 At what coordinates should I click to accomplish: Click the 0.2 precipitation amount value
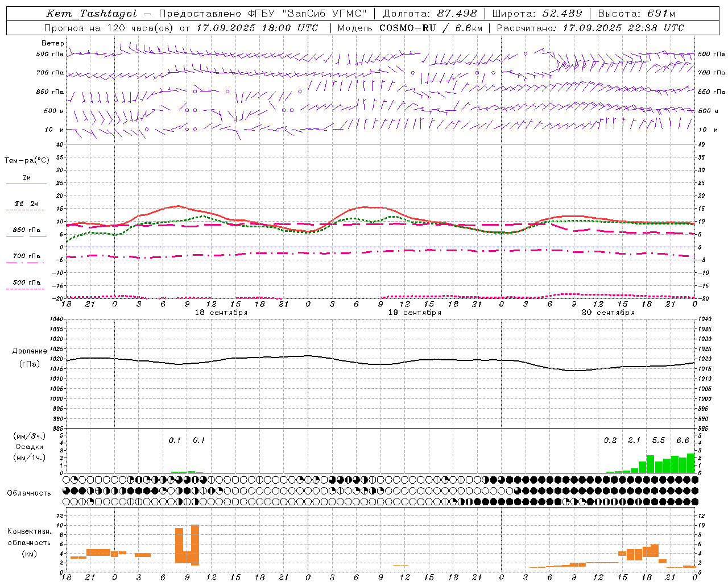click(610, 440)
